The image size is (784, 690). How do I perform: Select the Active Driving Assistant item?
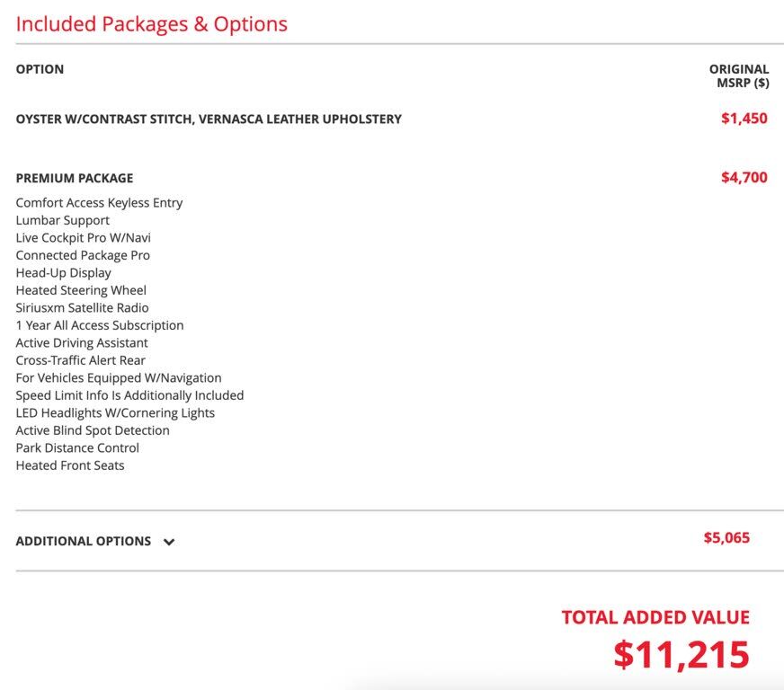82,342
